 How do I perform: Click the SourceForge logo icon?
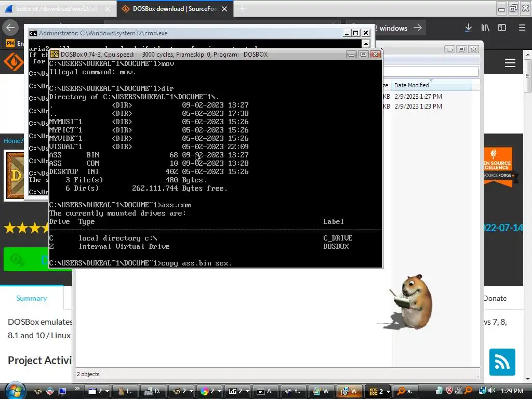(x=13, y=62)
